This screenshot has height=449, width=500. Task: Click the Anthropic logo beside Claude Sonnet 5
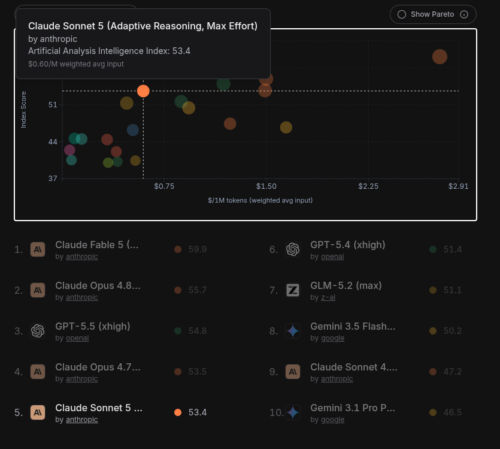(x=38, y=413)
